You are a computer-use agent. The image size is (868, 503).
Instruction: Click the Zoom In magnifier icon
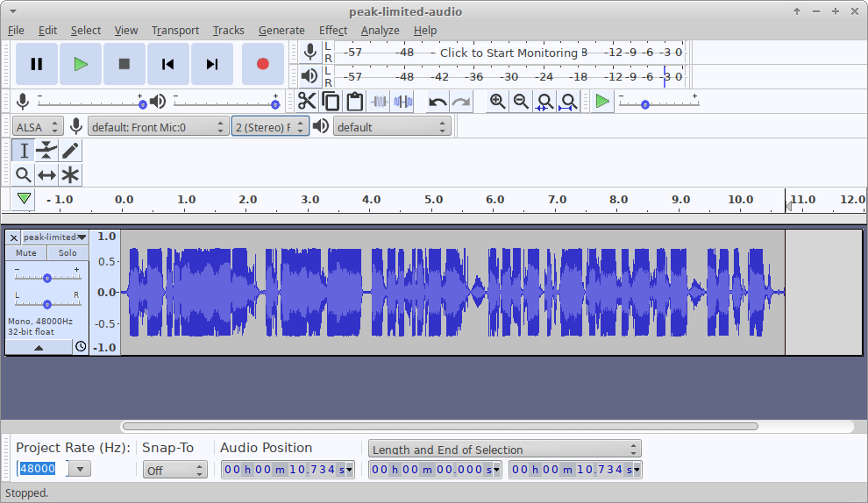(497, 102)
